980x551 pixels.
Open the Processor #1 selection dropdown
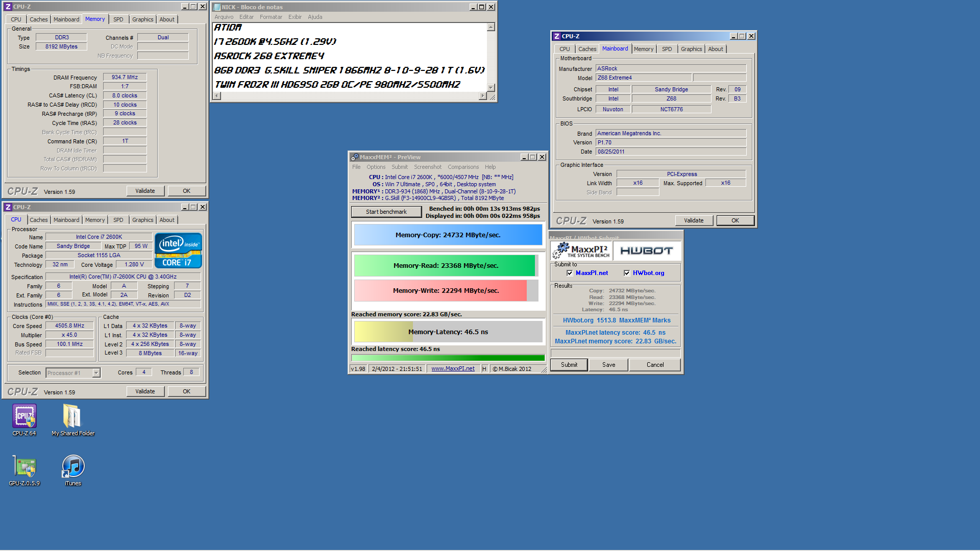point(96,373)
